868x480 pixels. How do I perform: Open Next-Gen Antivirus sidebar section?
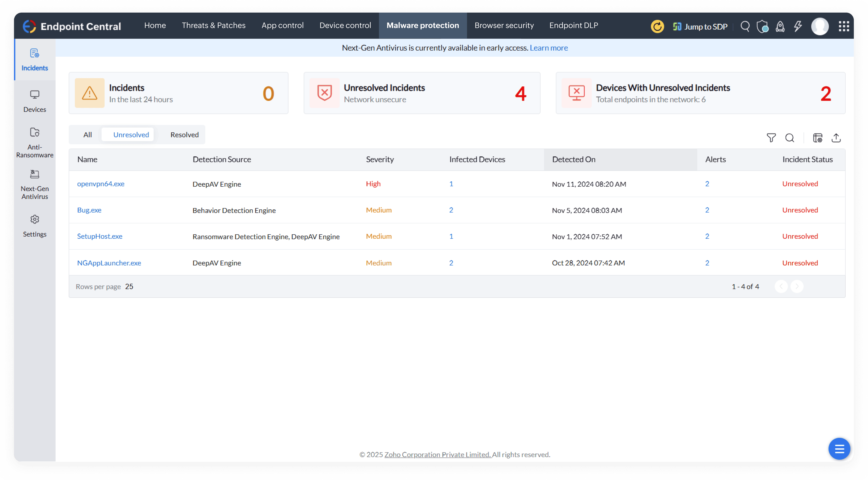click(35, 185)
